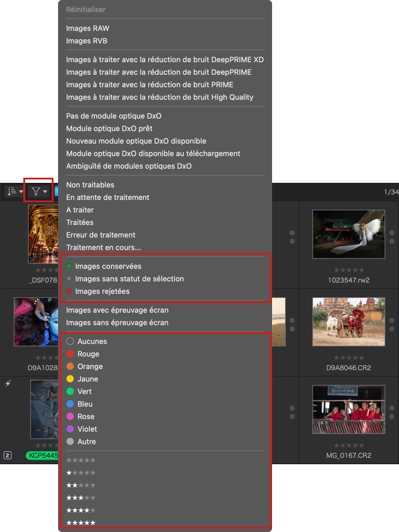This screenshot has height=532, width=399.
Task: Filter by Traitement en cours...
Action: pos(104,248)
